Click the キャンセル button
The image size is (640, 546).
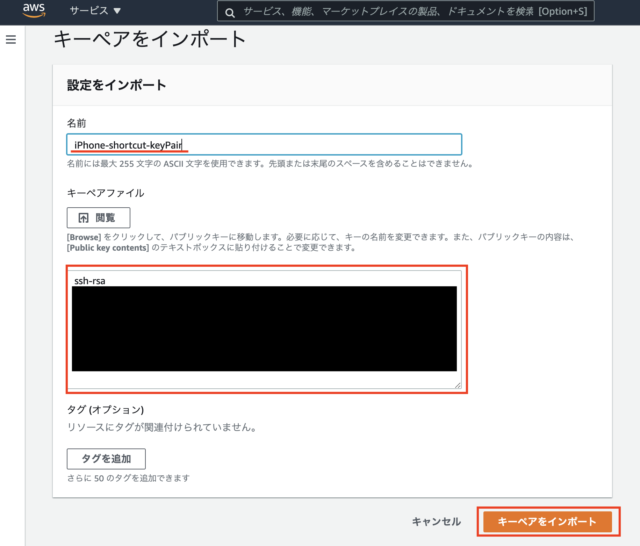(436, 522)
